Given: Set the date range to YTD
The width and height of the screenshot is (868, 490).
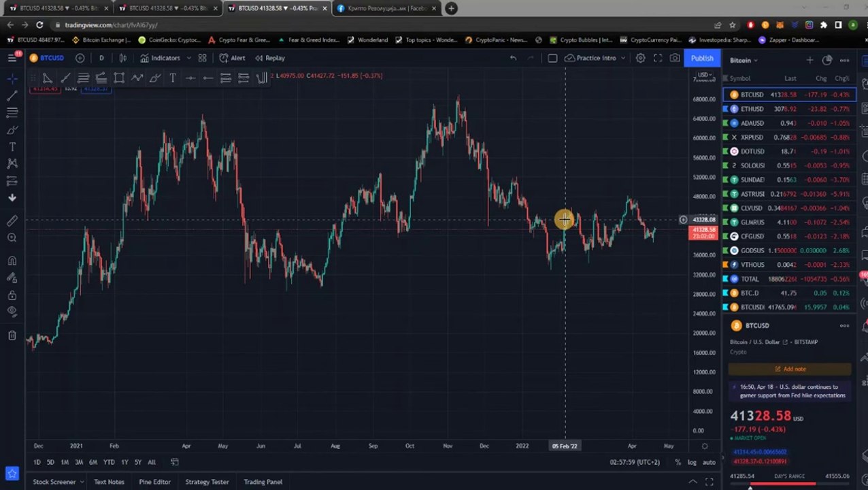Looking at the screenshot, I should (x=109, y=462).
